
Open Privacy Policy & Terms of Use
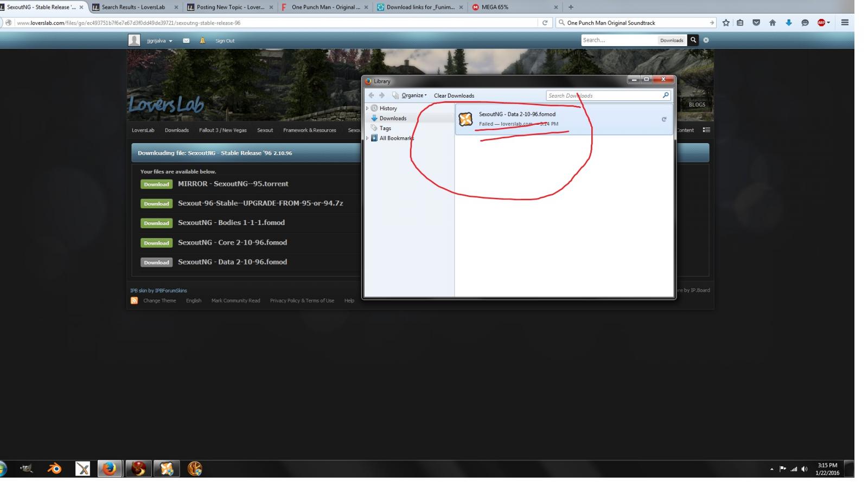pos(302,300)
